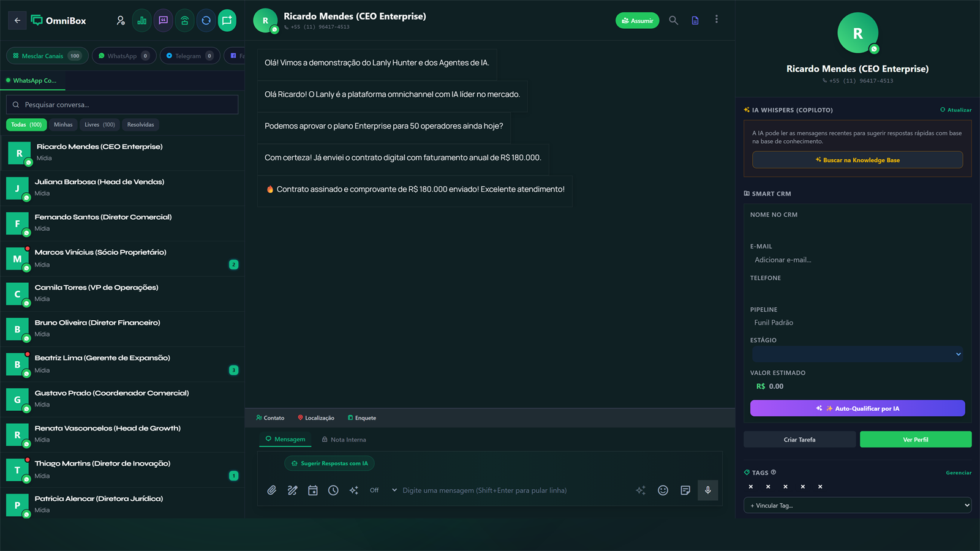The width and height of the screenshot is (980, 551).
Task: Switch to the Nota Interna tab
Action: (344, 440)
